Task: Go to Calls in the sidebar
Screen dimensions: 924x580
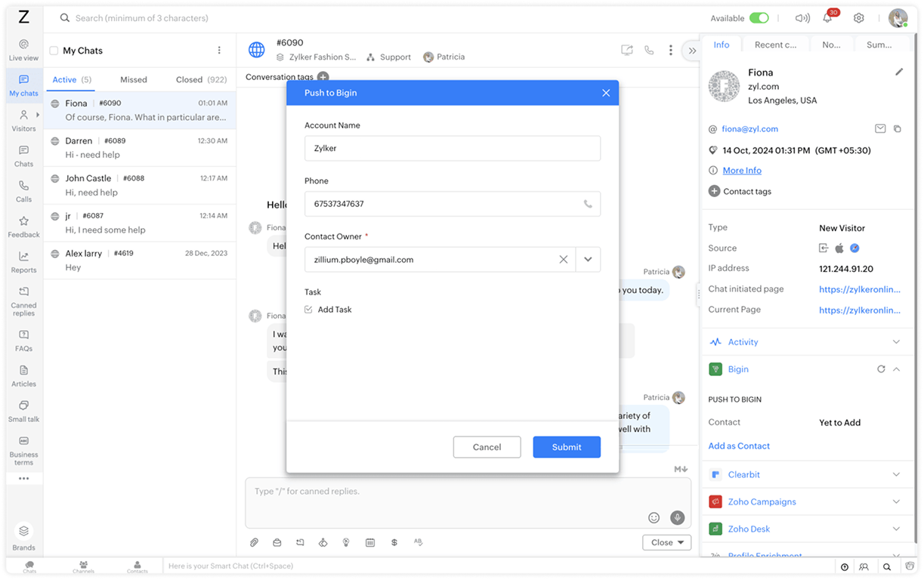Action: (23, 192)
